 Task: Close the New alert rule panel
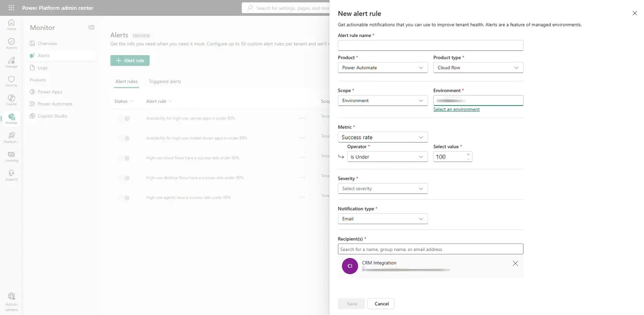[x=635, y=13]
